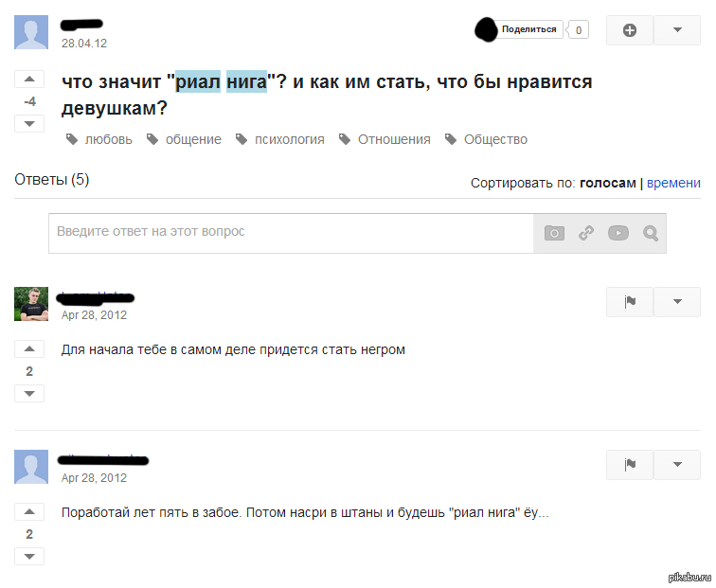This screenshot has height=588, width=716.
Task: Add a video with the YouTube icon
Action: tap(618, 233)
